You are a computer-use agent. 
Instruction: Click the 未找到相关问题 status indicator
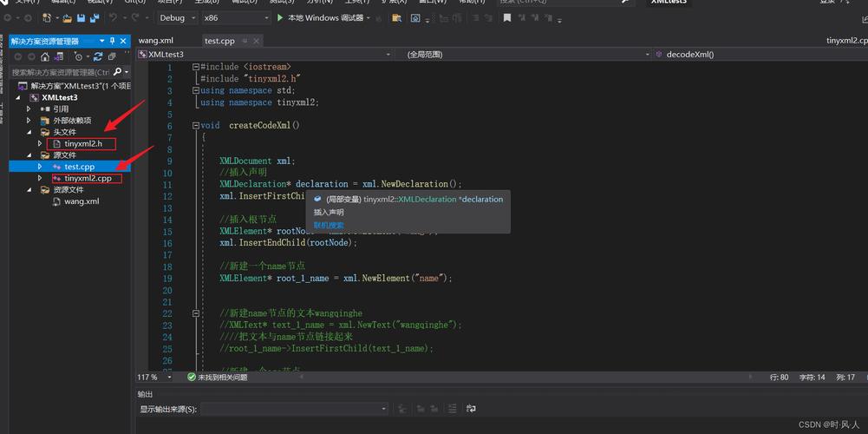tap(217, 377)
